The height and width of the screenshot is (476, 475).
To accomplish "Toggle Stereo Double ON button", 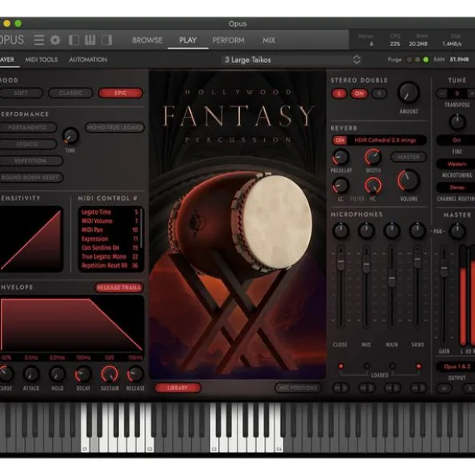I will coord(359,93).
